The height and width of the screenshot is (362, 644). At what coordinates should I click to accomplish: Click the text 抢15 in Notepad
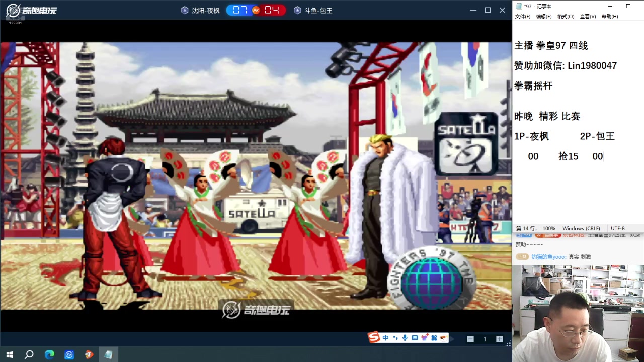point(569,156)
